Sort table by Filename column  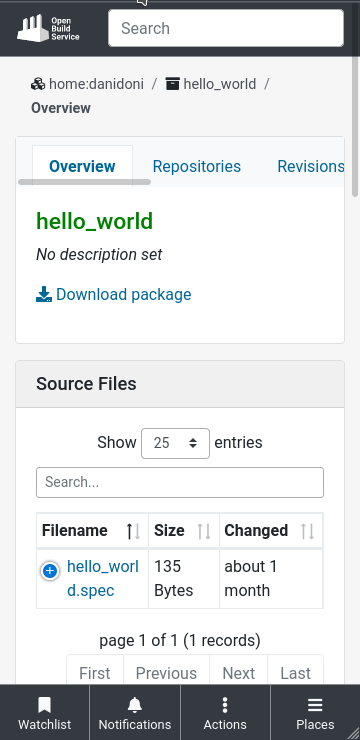pyautogui.click(x=92, y=530)
